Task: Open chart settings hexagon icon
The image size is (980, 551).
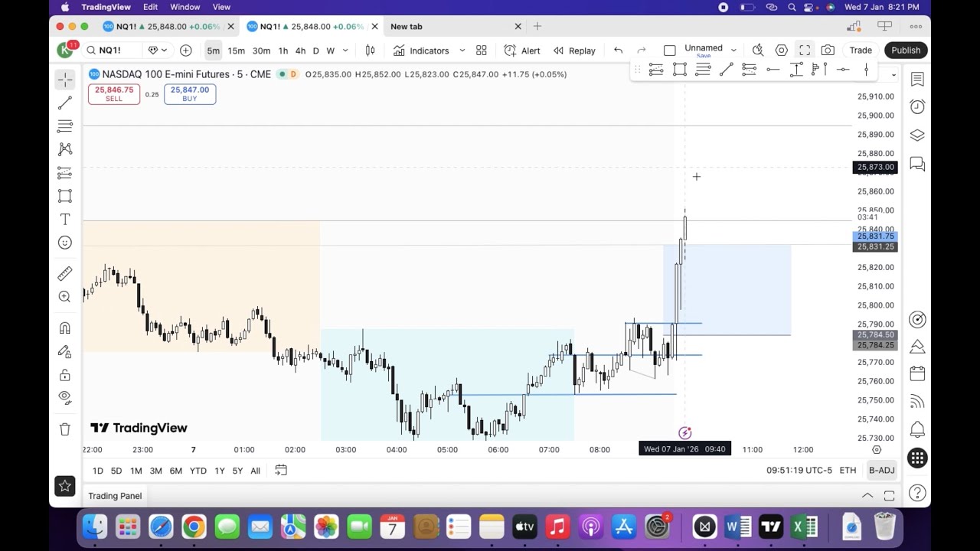Action: (x=781, y=51)
